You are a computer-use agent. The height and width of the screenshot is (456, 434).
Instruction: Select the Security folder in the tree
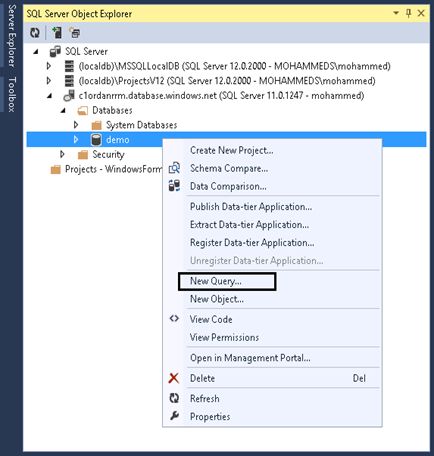click(108, 154)
